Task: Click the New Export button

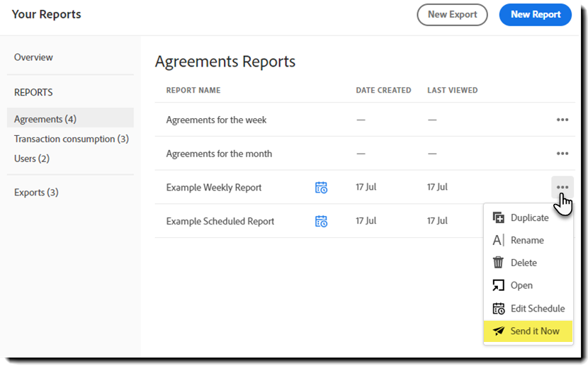Action: click(452, 14)
